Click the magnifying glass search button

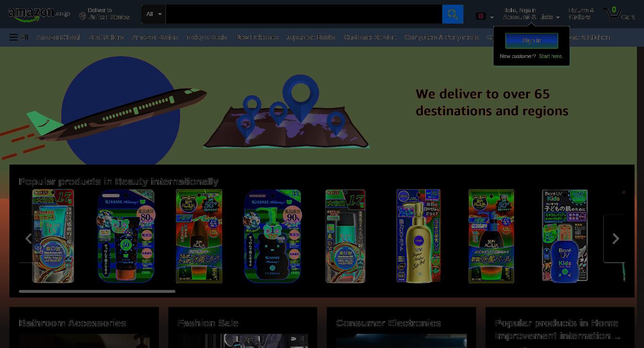pyautogui.click(x=453, y=14)
